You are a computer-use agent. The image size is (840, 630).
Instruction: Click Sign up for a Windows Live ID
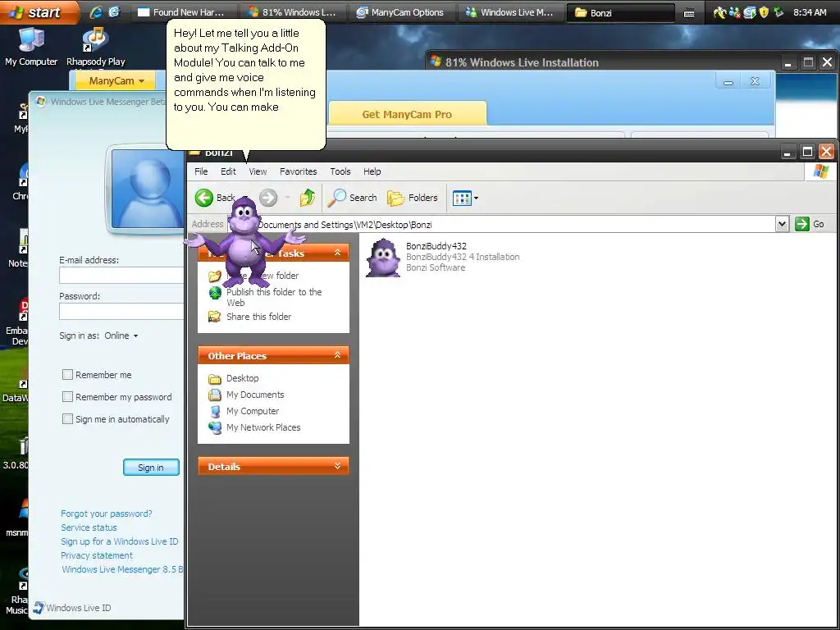(x=120, y=541)
